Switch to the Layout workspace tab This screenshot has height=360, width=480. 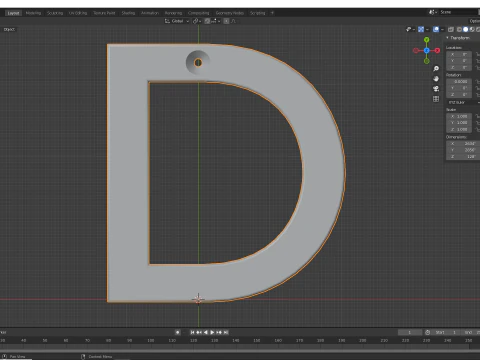13,13
